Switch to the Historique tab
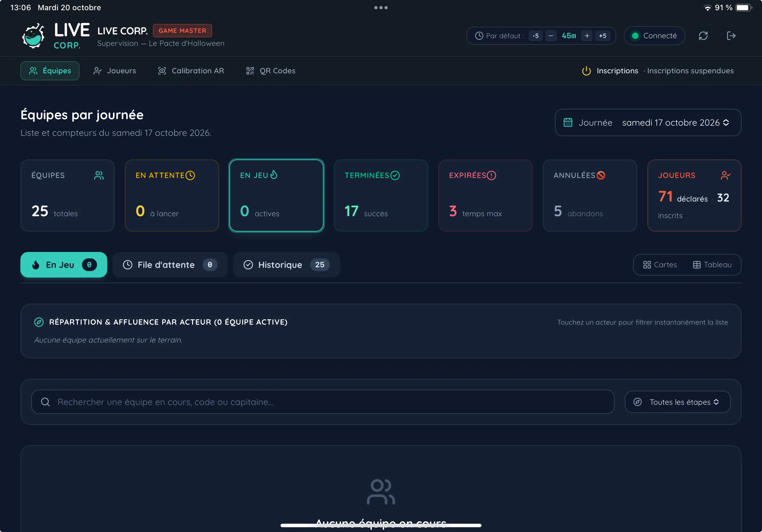762x532 pixels. coord(287,265)
